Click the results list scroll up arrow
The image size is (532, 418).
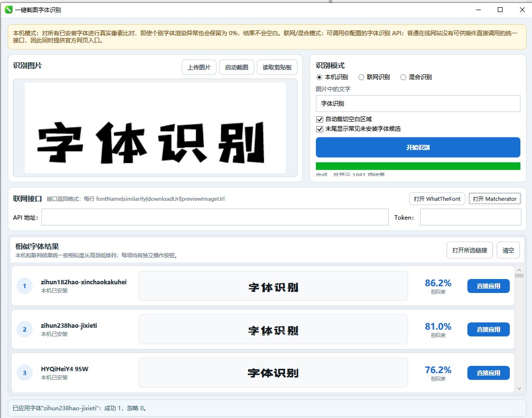519,270
